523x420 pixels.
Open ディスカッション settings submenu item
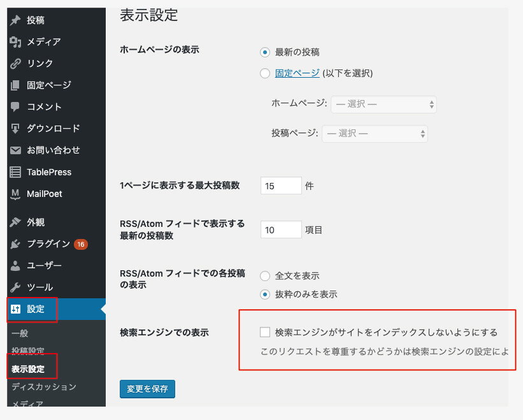click(x=43, y=387)
